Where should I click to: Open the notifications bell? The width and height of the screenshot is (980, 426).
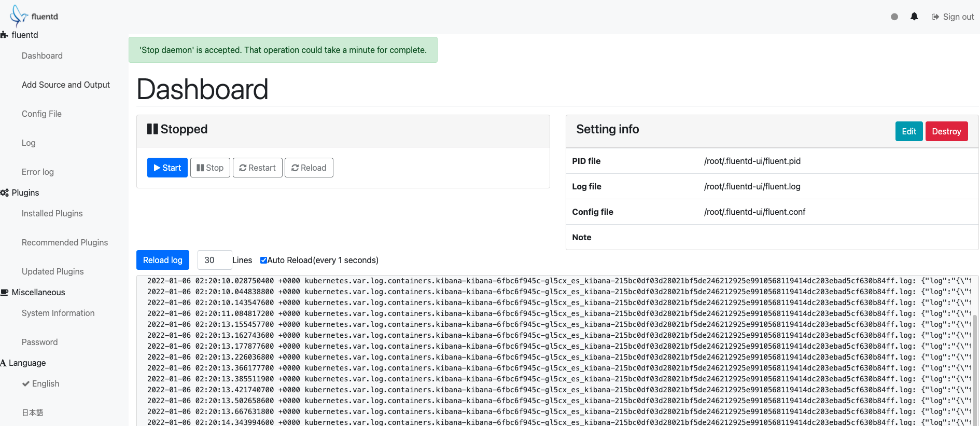914,17
